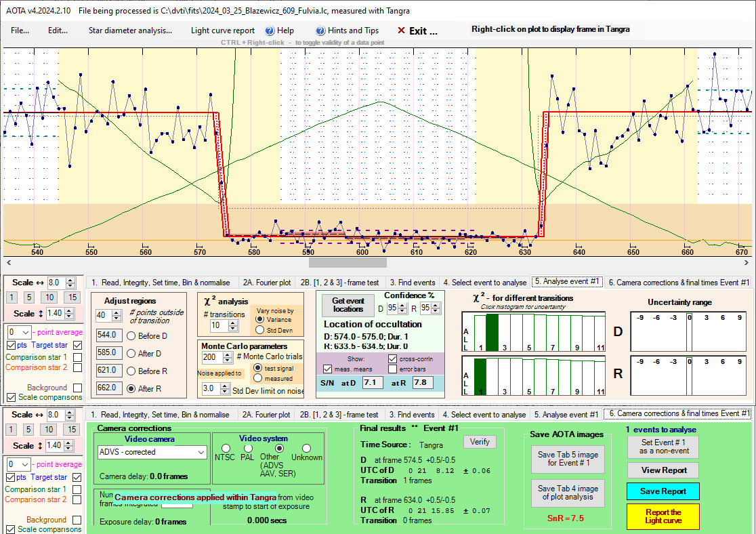This screenshot has width=756, height=534.
Task: Open Video camera ADVS - corrected dropdown
Action: [152, 452]
